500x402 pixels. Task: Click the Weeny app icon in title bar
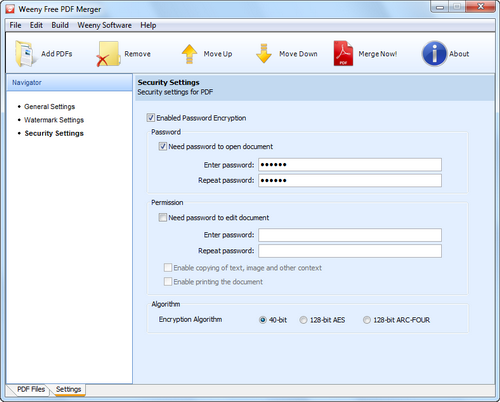[x=10, y=9]
